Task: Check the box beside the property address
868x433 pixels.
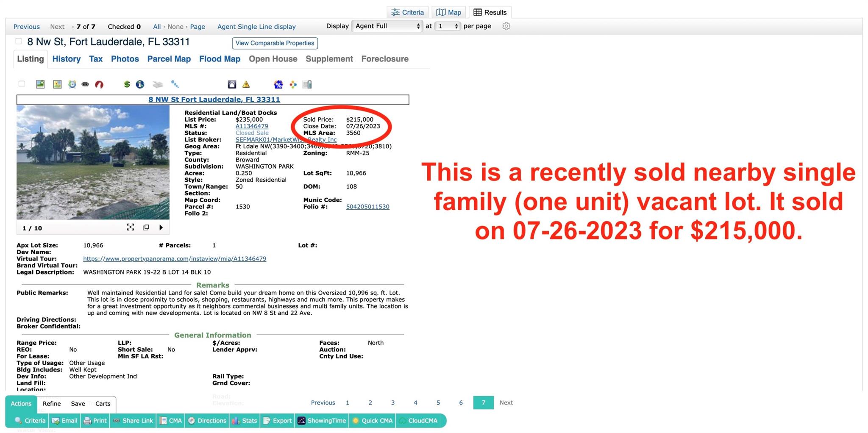Action: coord(19,41)
